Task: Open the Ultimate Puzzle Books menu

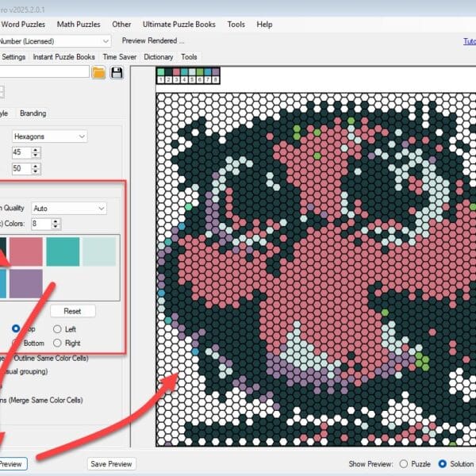Action: click(x=183, y=25)
